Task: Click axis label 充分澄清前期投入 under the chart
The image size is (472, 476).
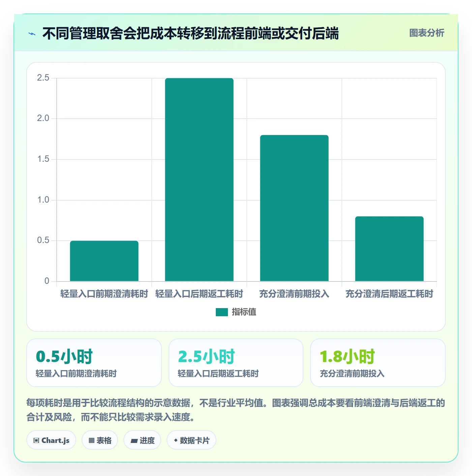Action: coord(294,294)
